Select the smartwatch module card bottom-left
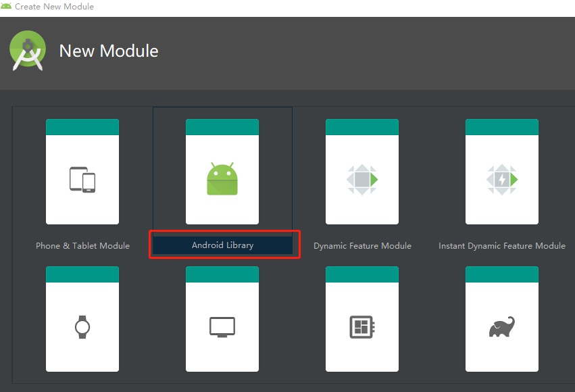This screenshot has height=392, width=575. [x=82, y=318]
